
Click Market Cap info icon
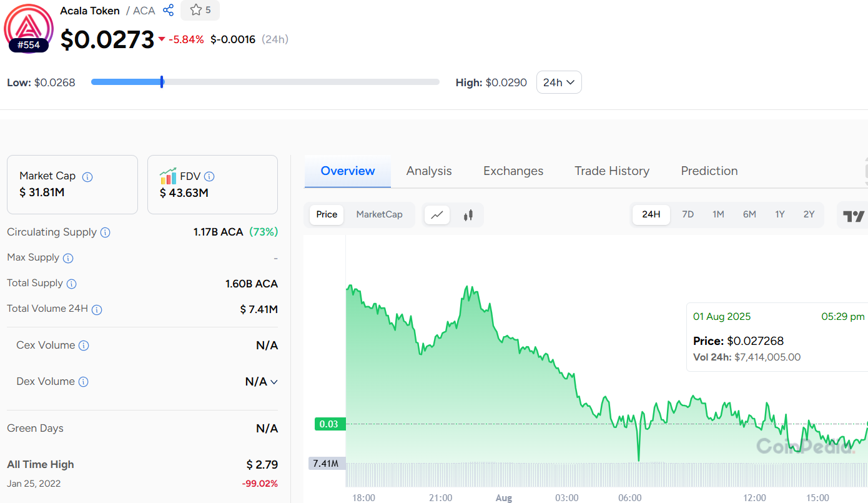(x=87, y=177)
